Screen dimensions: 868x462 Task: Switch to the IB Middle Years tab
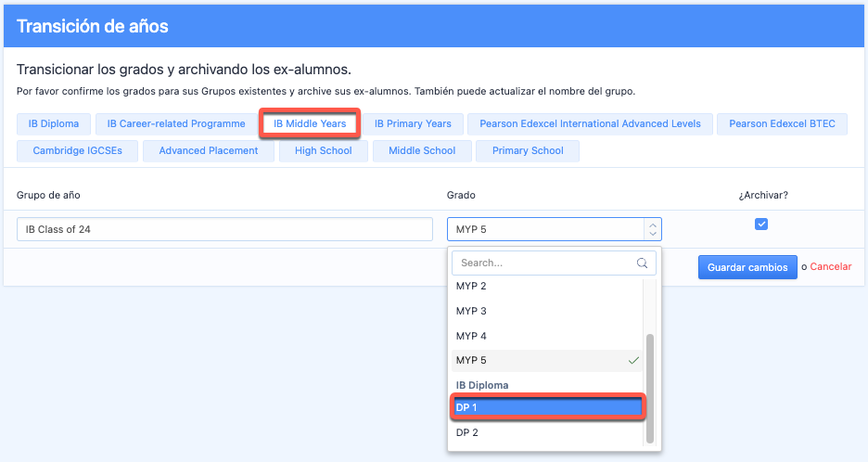310,123
